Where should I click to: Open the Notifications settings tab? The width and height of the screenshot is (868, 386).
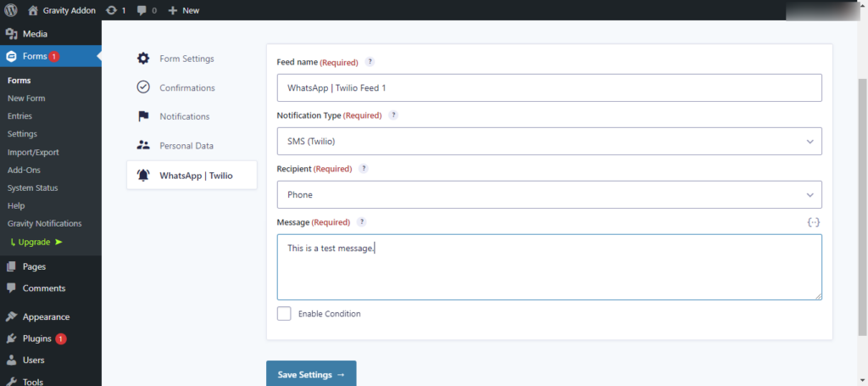184,116
